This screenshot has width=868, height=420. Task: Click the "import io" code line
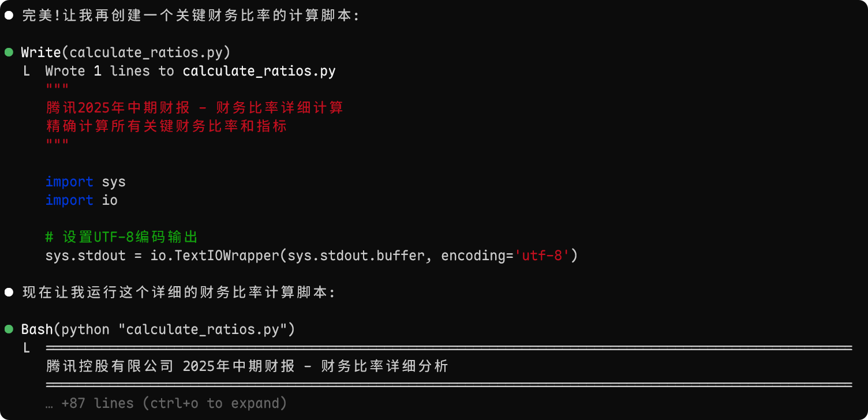(x=81, y=200)
